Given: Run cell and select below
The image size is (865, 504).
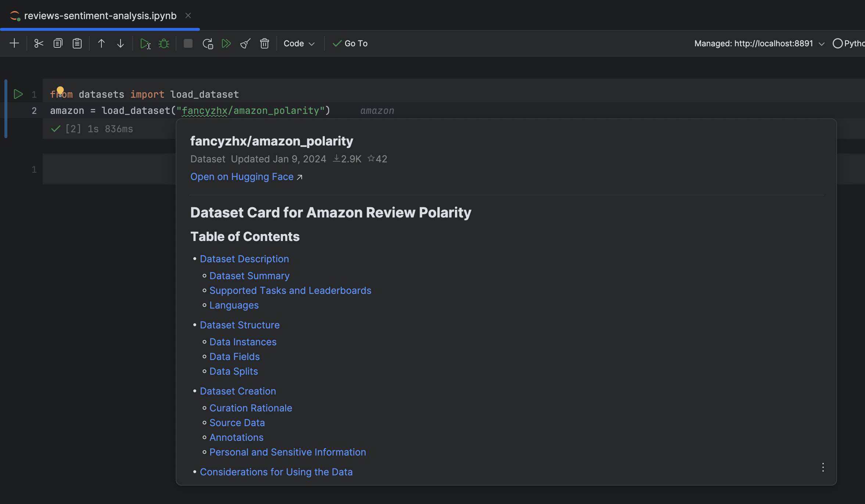Looking at the screenshot, I should (x=145, y=44).
